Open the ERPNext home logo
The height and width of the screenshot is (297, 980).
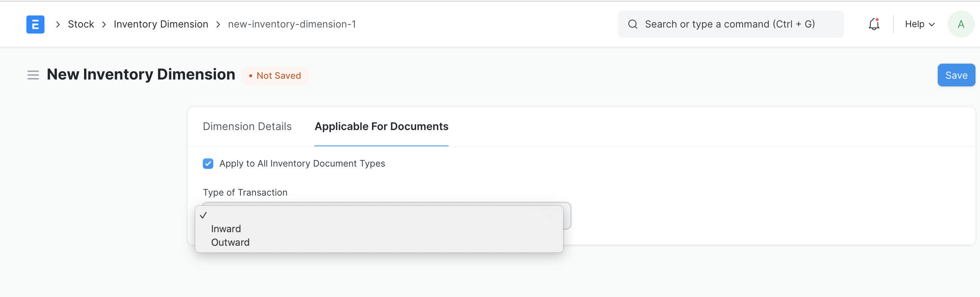(35, 24)
